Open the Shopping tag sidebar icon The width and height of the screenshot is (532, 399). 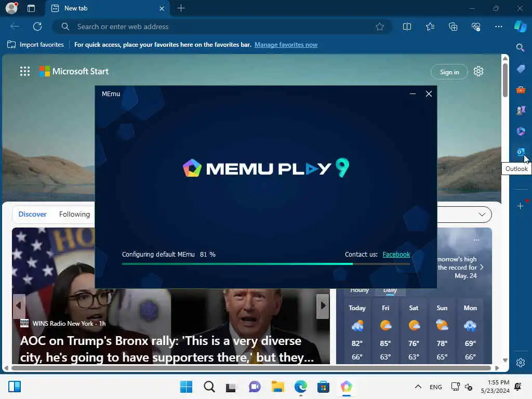521,69
